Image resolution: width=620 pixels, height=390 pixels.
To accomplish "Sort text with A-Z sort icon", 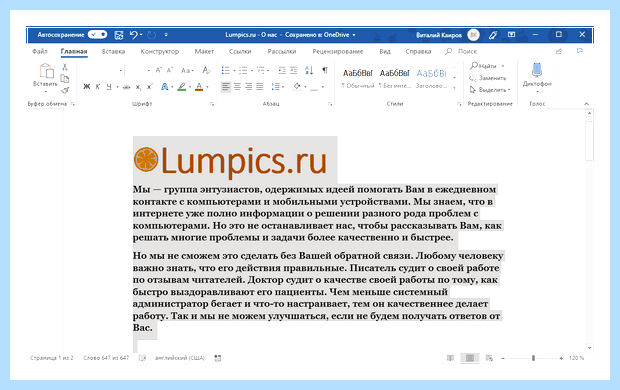I will click(309, 70).
